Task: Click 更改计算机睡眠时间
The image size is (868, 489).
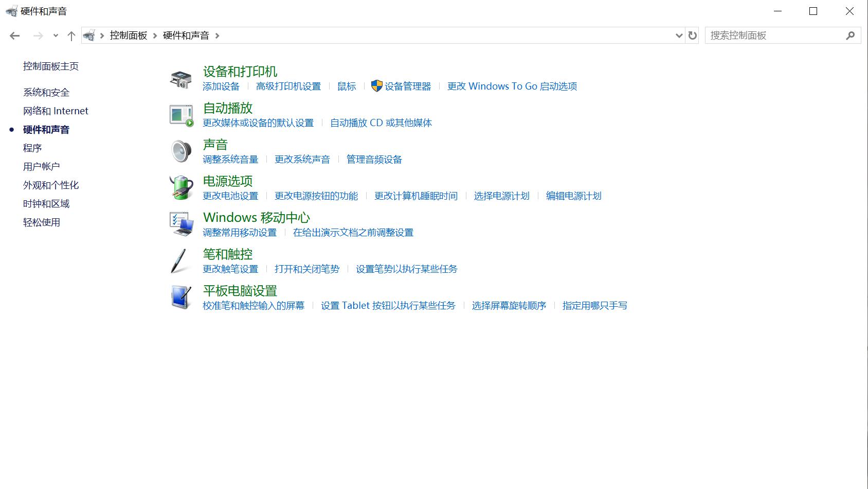Action: click(x=416, y=196)
